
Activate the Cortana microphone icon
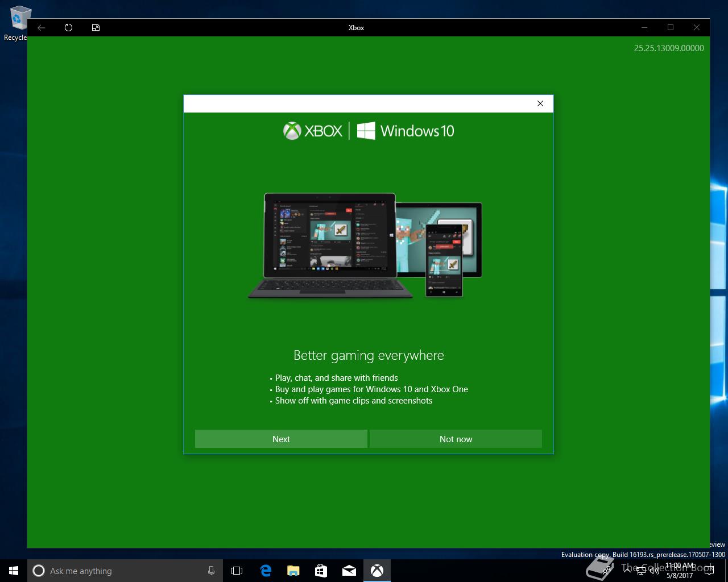tap(211, 571)
